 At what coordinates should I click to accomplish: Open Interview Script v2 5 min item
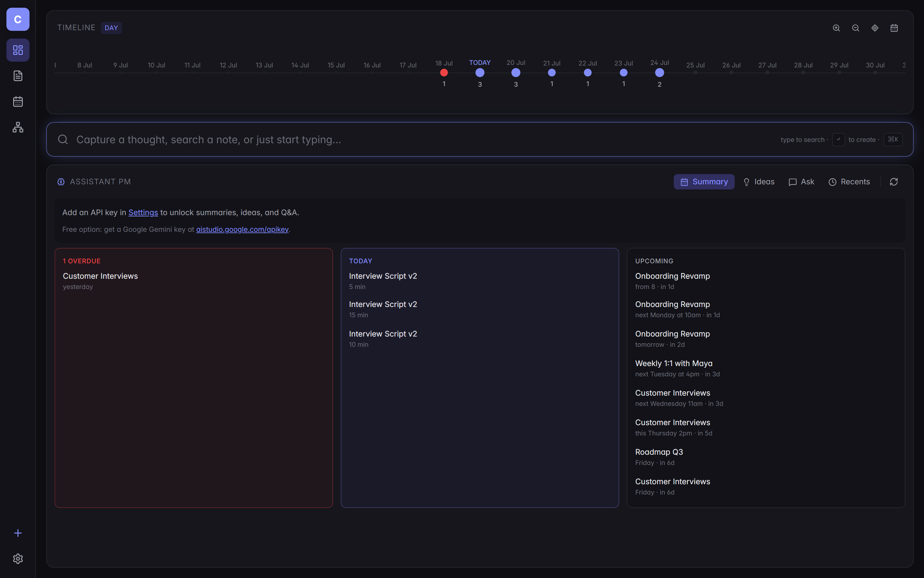[480, 281]
